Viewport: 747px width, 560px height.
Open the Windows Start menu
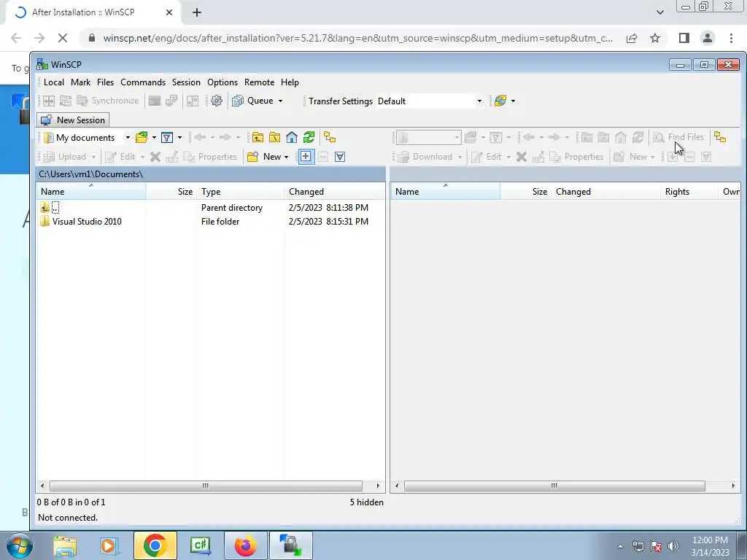19,545
